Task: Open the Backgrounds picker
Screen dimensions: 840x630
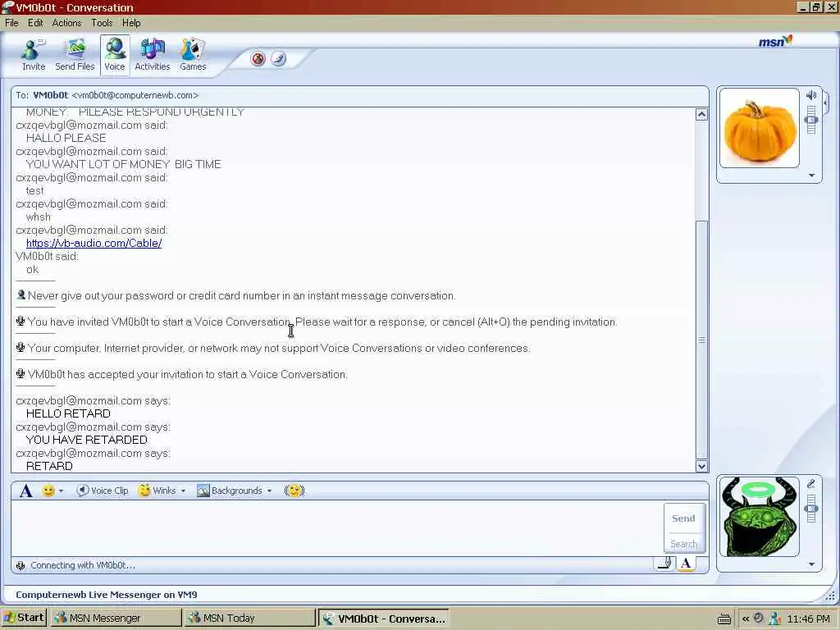Action: [x=230, y=491]
